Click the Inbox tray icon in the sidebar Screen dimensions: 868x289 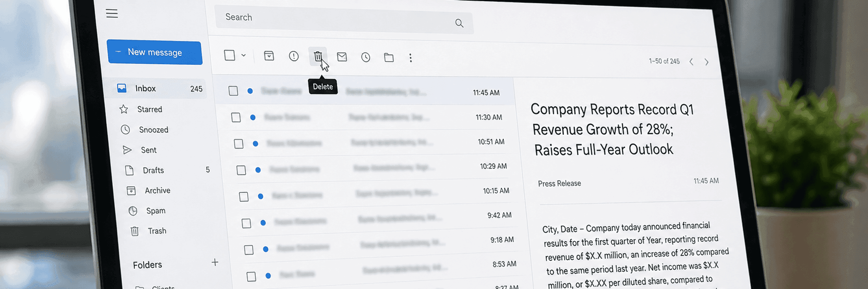coord(122,88)
